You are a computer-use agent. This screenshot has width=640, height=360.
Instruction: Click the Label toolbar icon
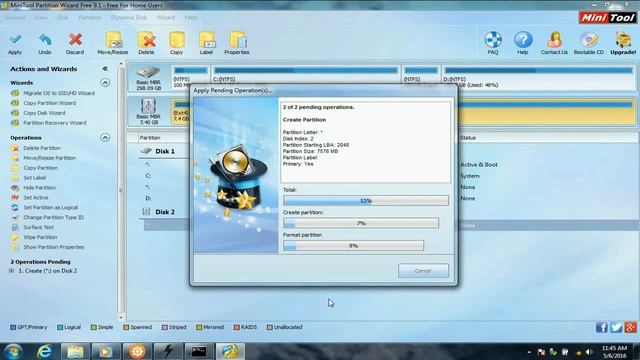tap(206, 44)
